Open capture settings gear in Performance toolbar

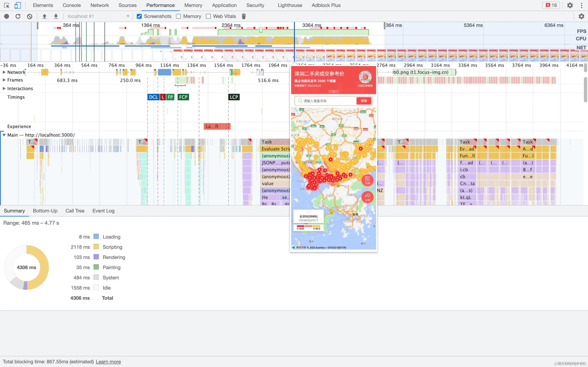[x=581, y=16]
